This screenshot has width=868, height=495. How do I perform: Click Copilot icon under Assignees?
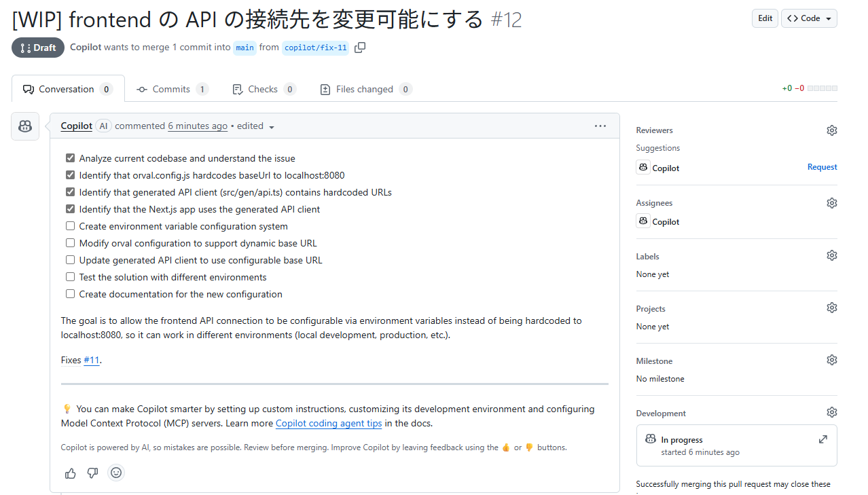[643, 221]
